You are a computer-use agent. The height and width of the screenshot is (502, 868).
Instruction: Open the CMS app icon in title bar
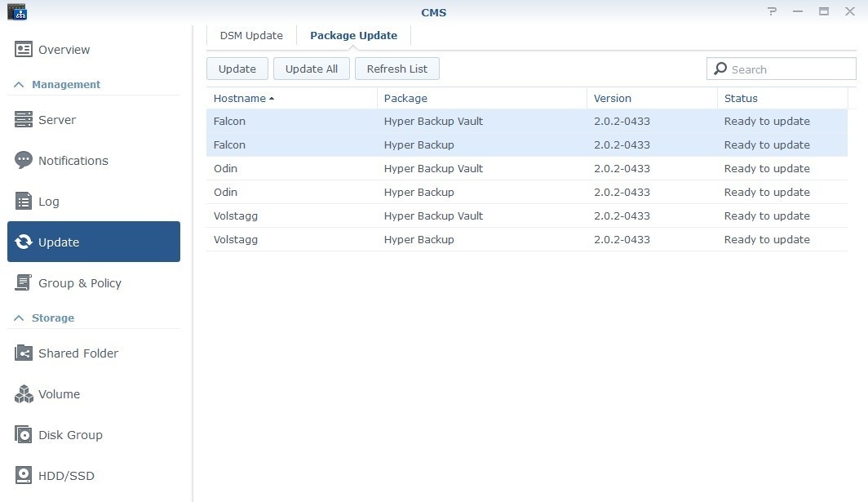pos(17,11)
